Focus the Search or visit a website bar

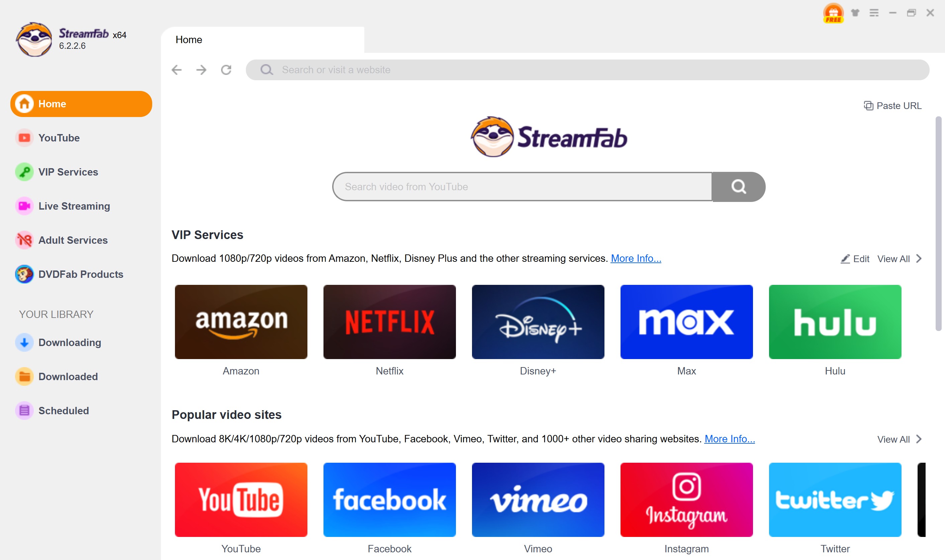(x=587, y=70)
